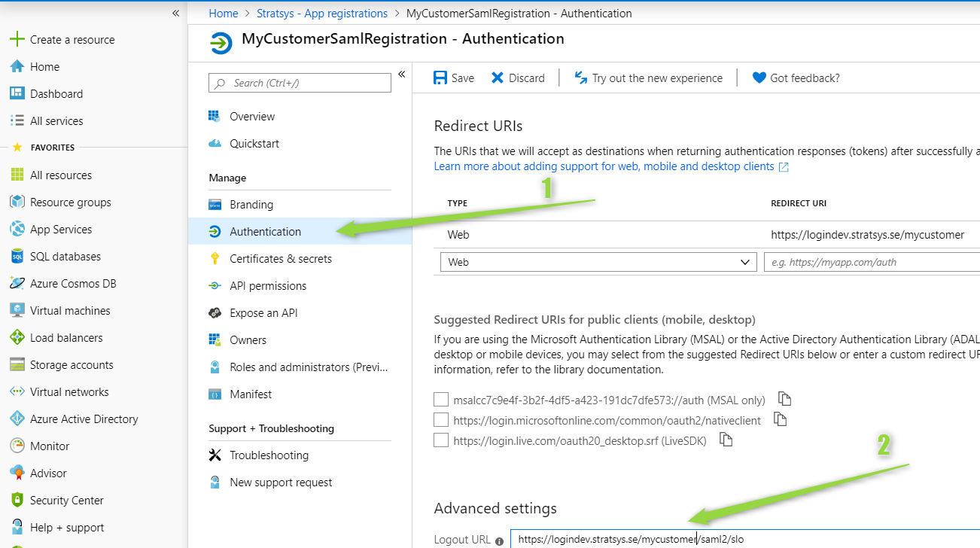Click the Save disk icon
980x548 pixels.
coord(440,78)
